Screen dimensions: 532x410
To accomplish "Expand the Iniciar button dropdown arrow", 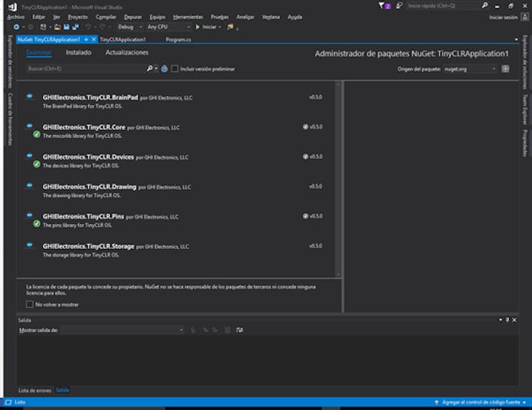I will 219,27.
